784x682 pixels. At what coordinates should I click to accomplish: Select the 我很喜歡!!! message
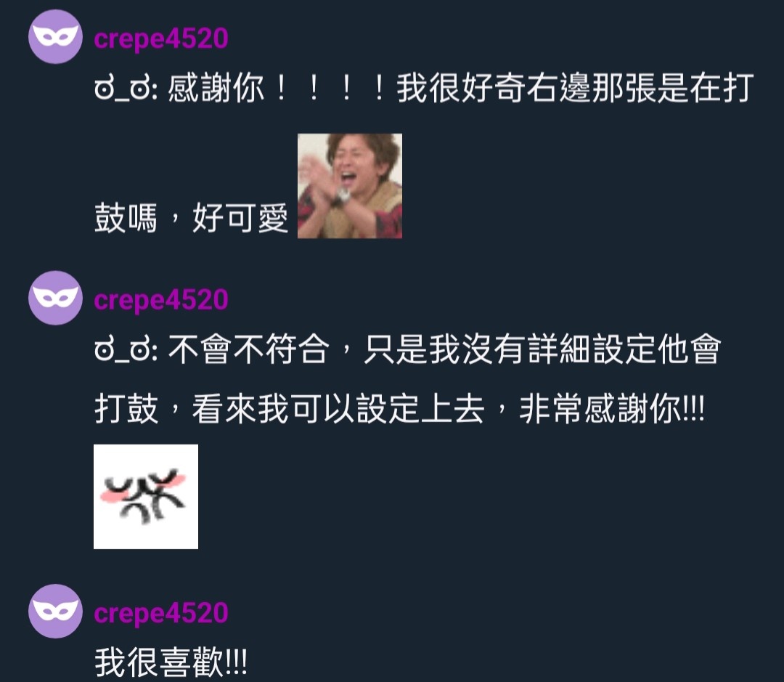click(x=171, y=662)
